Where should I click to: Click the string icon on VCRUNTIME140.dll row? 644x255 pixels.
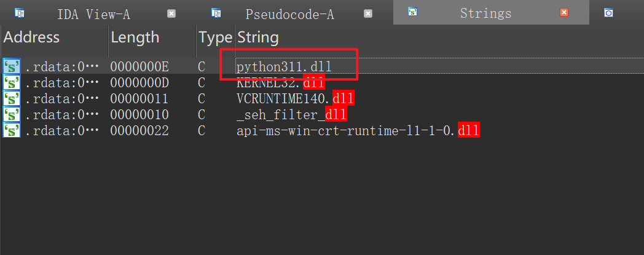pyautogui.click(x=11, y=98)
